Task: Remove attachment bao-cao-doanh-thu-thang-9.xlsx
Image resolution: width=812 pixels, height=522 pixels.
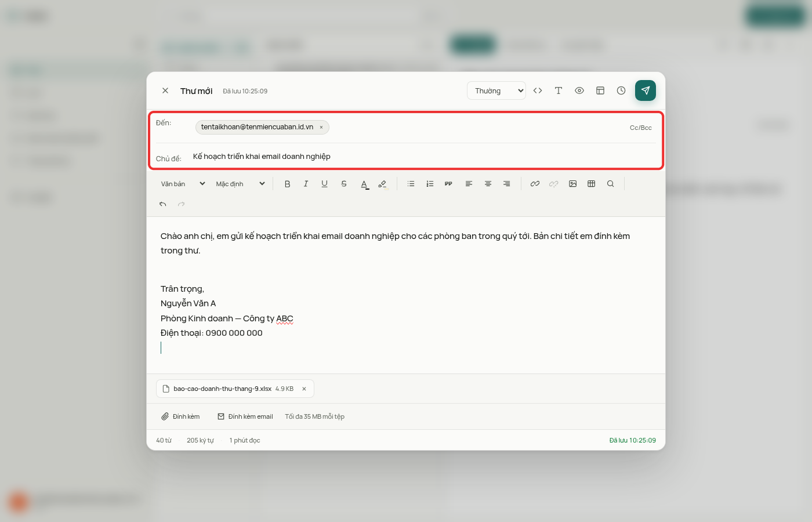Action: [x=304, y=389]
